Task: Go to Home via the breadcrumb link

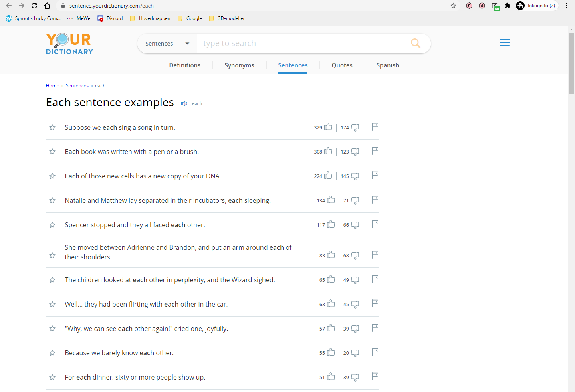Action: point(52,85)
